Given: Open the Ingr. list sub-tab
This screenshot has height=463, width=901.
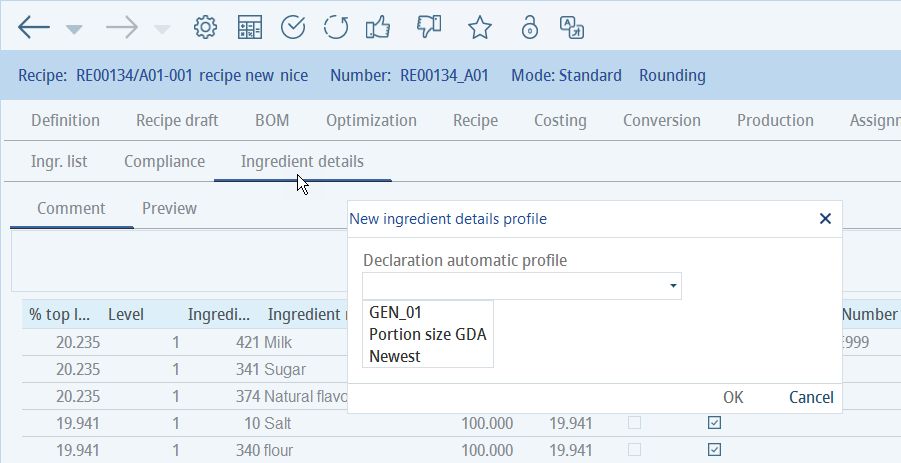Looking at the screenshot, I should 59,161.
